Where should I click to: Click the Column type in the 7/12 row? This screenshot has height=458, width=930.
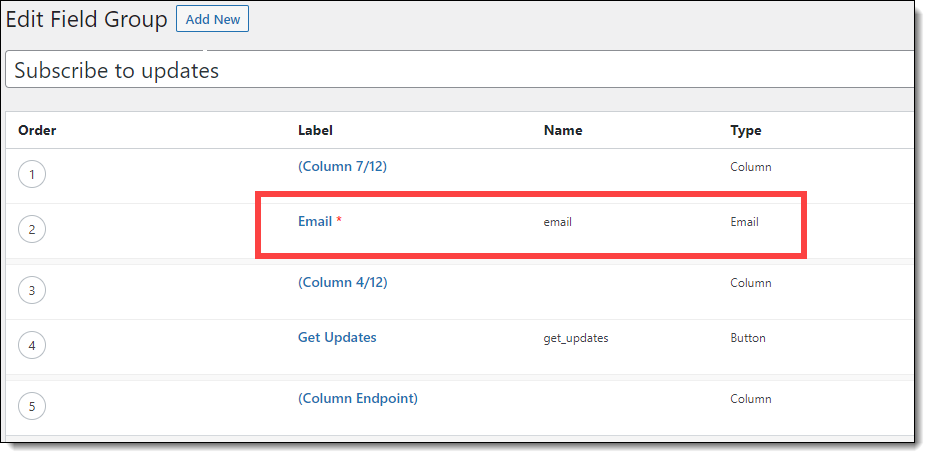pos(751,167)
